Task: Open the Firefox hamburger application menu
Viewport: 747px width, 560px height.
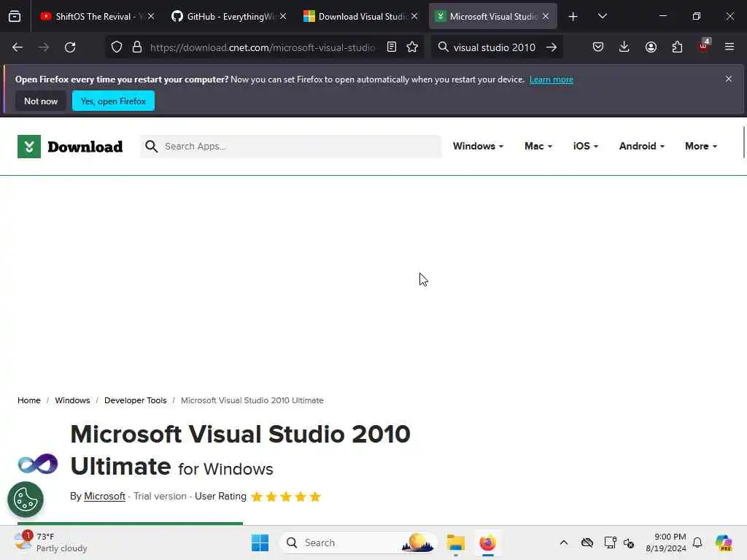Action: 729,47
